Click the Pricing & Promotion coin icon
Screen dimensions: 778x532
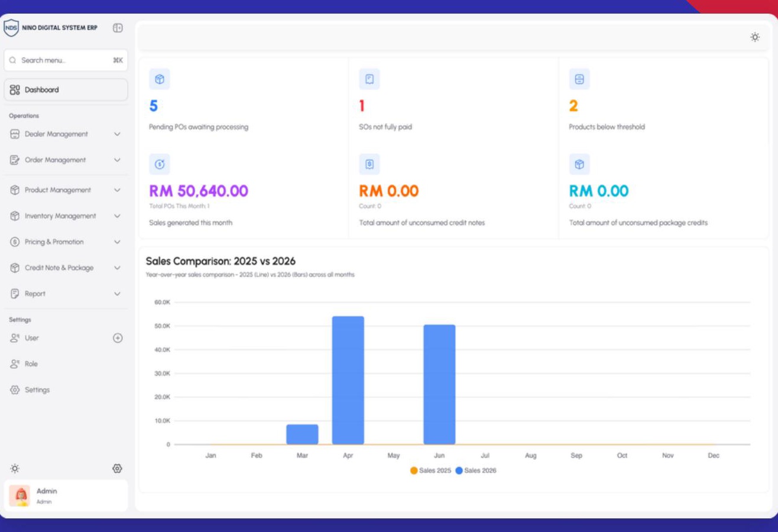[x=15, y=242]
